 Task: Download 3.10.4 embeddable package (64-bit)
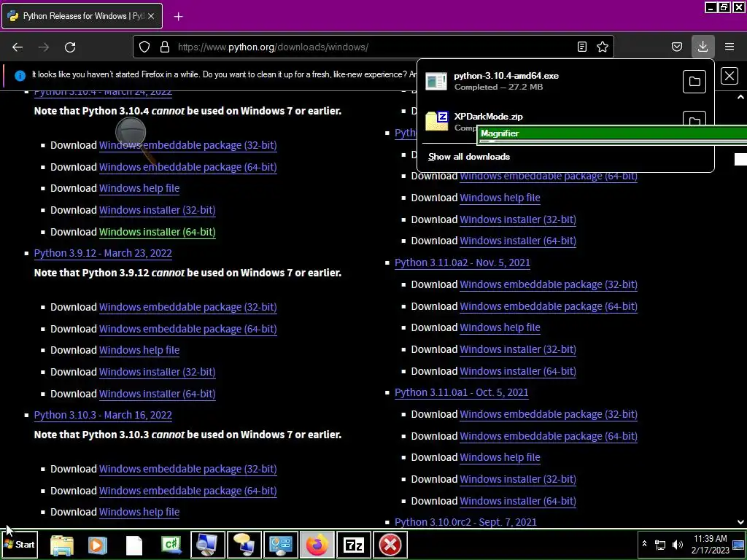coord(187,167)
